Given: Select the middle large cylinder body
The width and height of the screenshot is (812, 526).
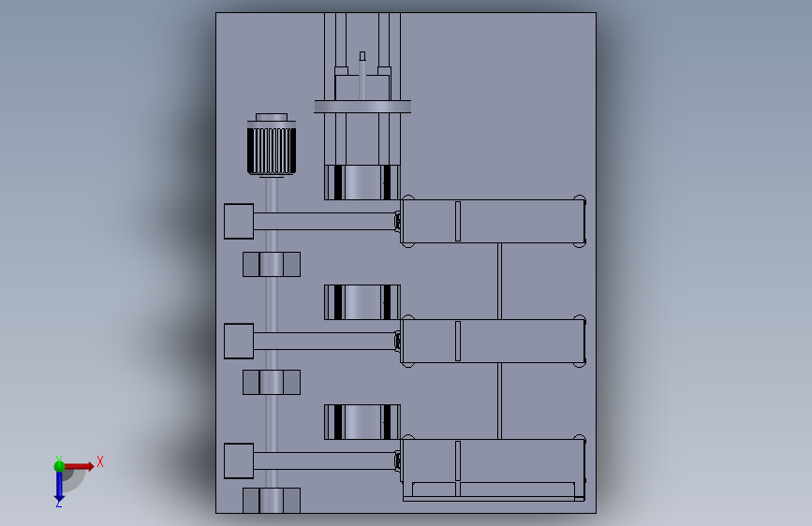Looking at the screenshot, I should [493, 341].
